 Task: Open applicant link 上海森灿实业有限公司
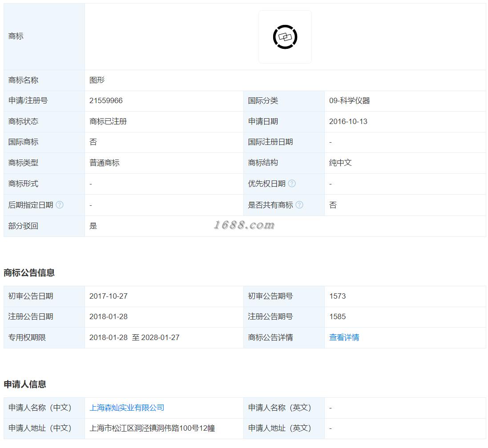127,408
